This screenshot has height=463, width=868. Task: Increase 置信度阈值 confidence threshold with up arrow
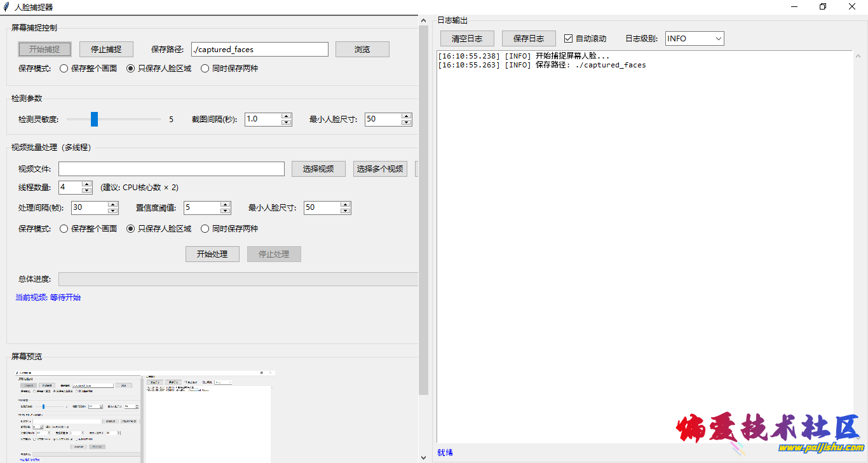pos(225,205)
